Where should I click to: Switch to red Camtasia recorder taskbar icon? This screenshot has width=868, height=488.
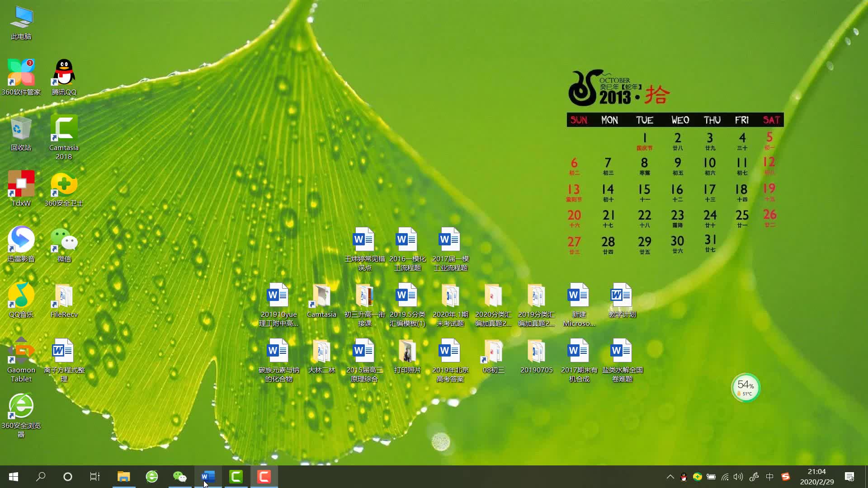tap(264, 477)
